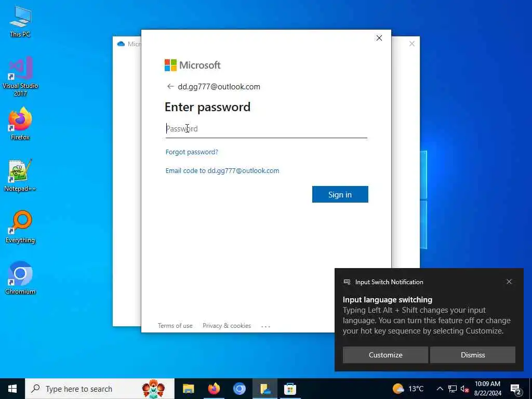Click the Password input field
This screenshot has height=399, width=532.
(x=267, y=129)
